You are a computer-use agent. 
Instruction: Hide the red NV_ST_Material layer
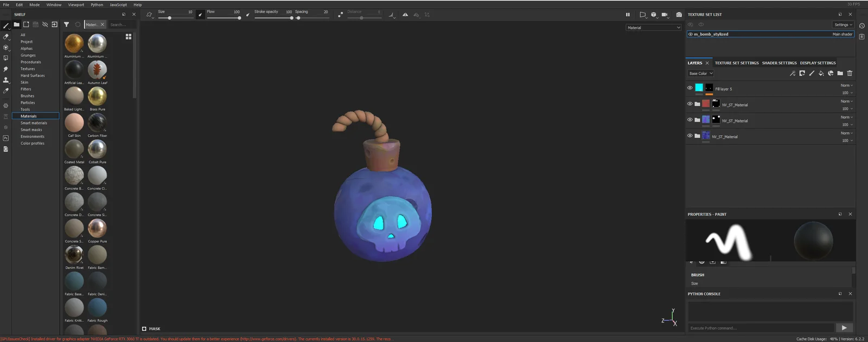(690, 104)
